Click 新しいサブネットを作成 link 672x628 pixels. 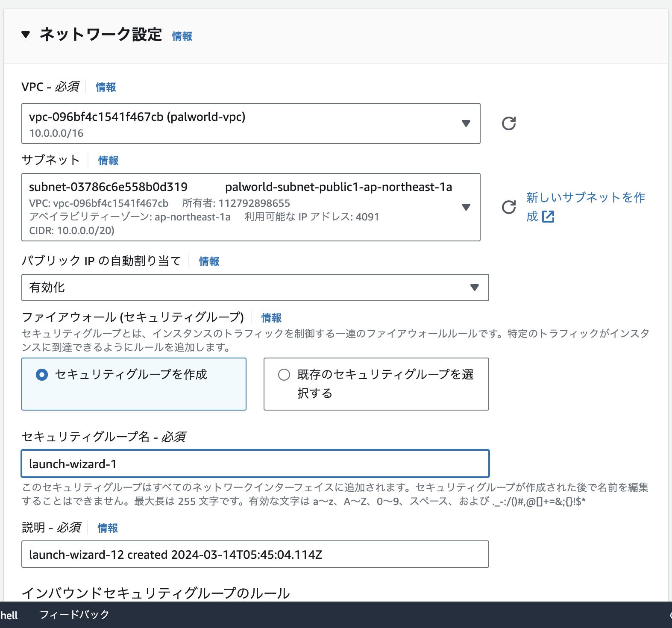[x=585, y=198]
